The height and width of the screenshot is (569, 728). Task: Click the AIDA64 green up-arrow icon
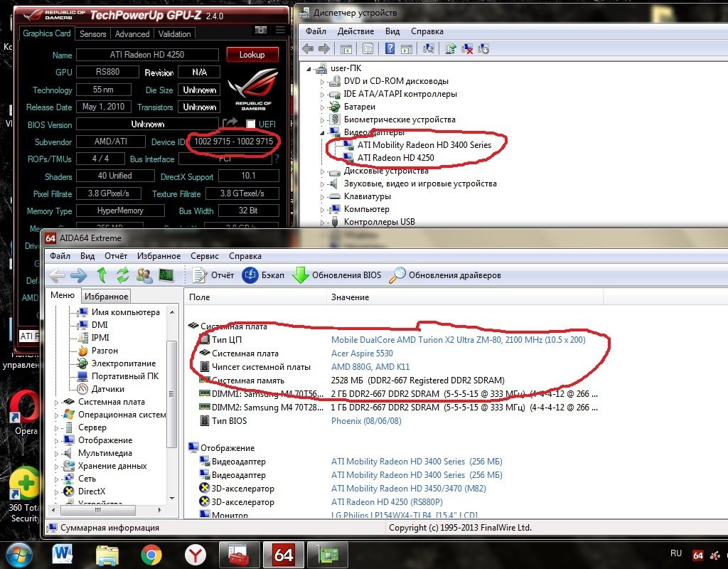(101, 275)
